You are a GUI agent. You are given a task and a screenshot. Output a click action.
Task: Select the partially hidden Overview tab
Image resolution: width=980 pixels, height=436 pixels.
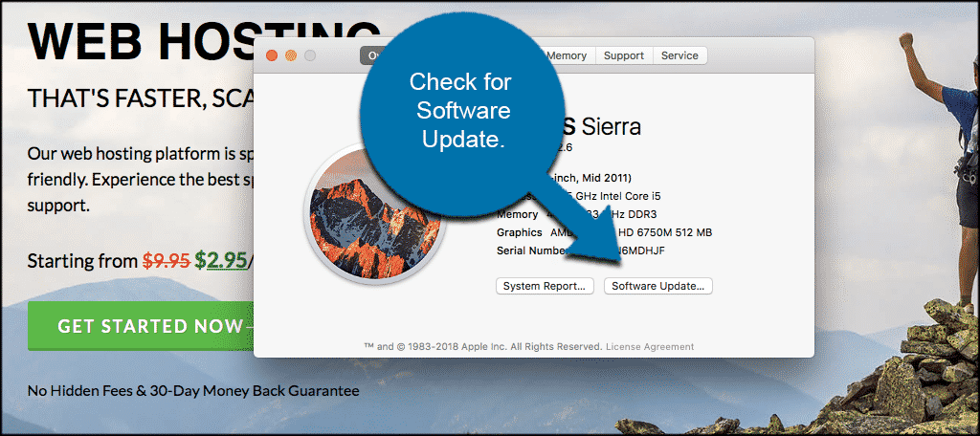[373, 55]
